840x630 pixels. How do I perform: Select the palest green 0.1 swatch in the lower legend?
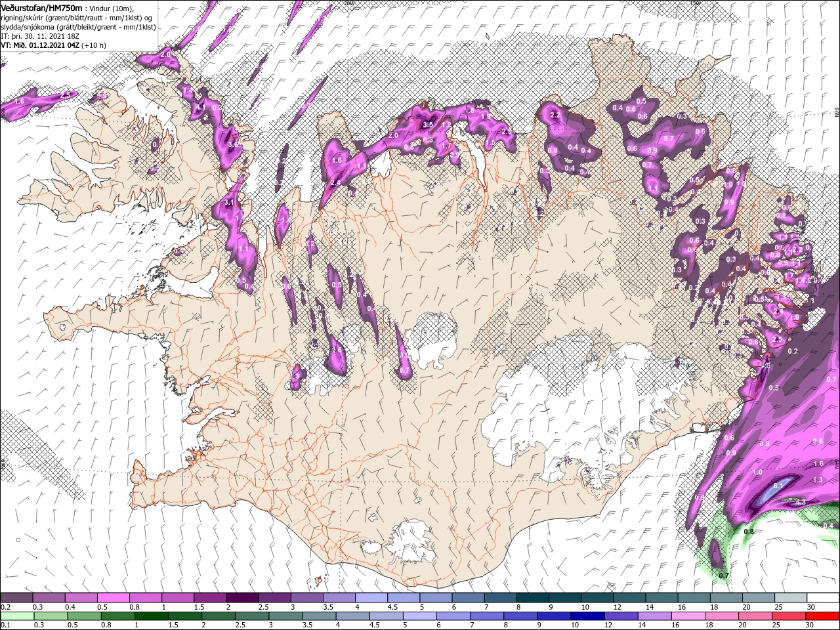17,616
